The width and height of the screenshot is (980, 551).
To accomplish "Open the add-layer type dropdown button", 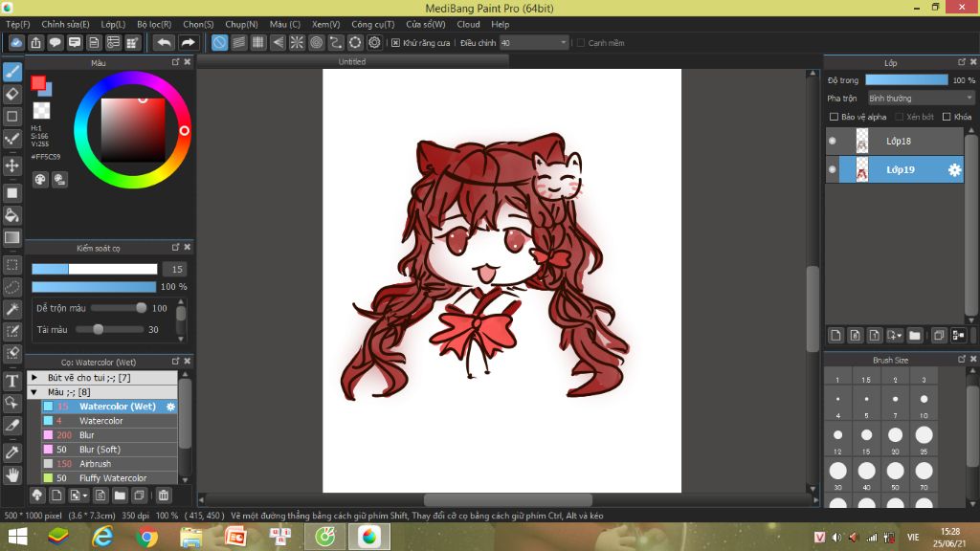I will 895,336.
